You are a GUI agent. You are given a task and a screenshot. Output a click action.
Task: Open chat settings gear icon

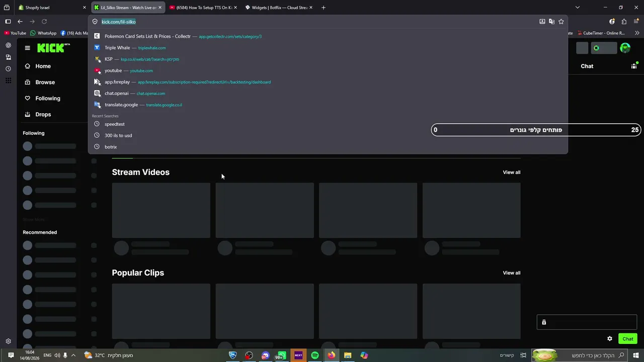tap(610, 339)
